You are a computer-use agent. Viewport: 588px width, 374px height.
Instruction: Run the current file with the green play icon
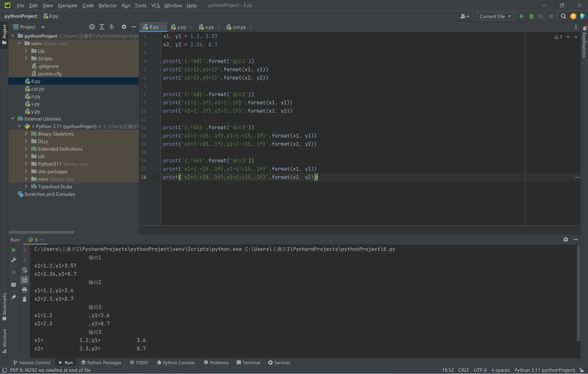pyautogui.click(x=522, y=16)
